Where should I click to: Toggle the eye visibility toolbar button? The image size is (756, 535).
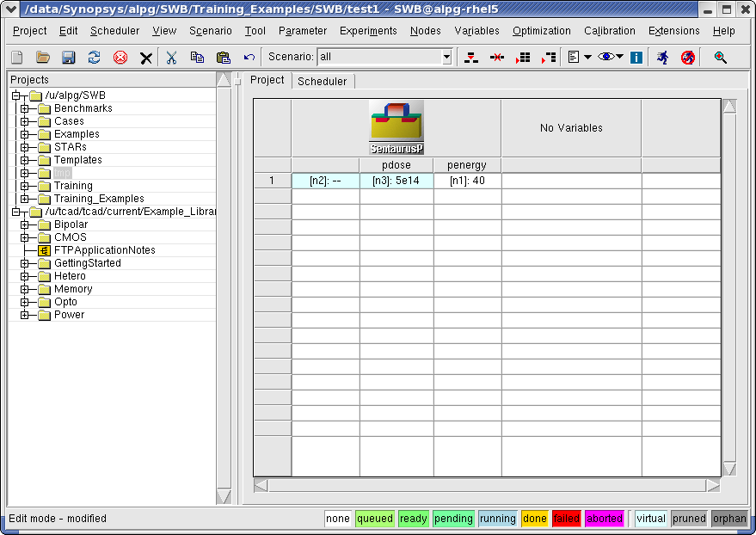tap(606, 58)
